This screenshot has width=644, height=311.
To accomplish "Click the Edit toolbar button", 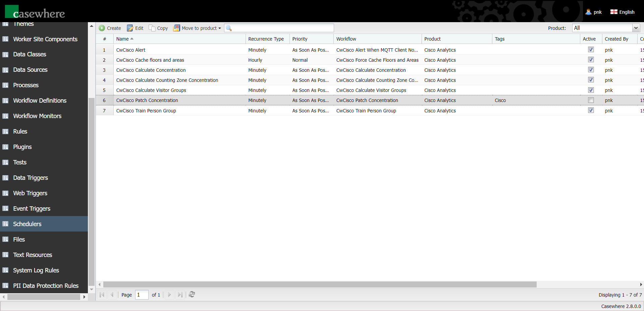I will pyautogui.click(x=135, y=28).
